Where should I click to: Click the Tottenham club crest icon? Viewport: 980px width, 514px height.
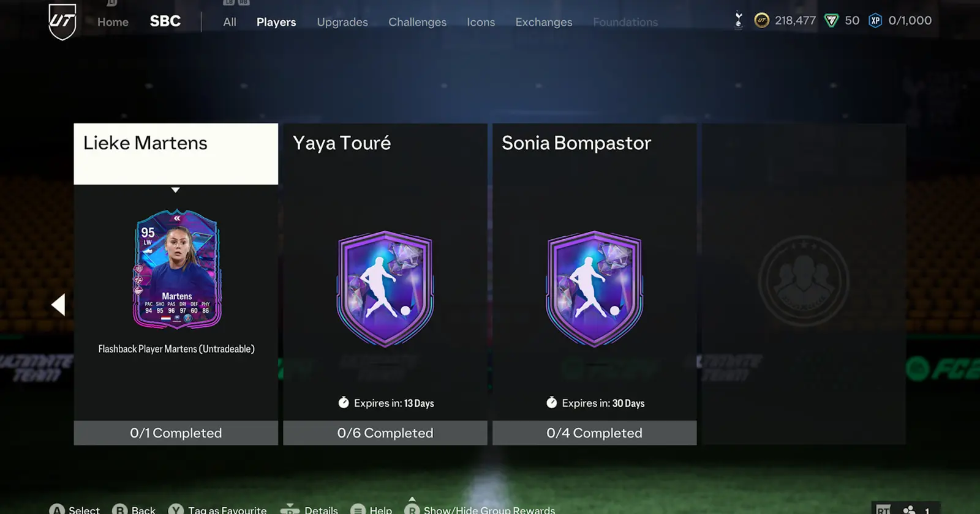click(x=738, y=21)
